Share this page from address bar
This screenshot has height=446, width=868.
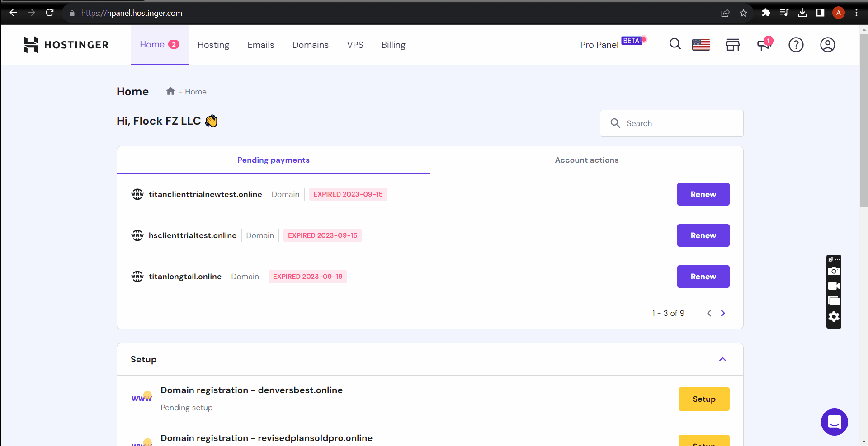click(726, 13)
